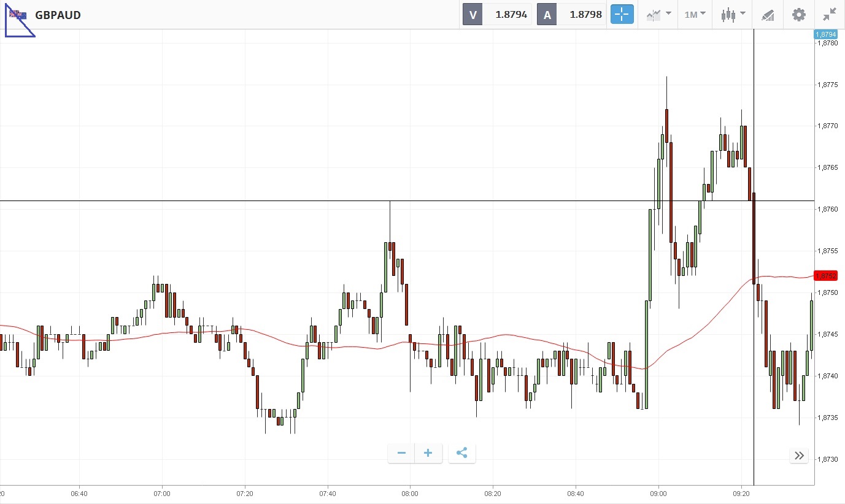The width and height of the screenshot is (845, 504).
Task: Click the 08:40 time axis label
Action: click(576, 493)
